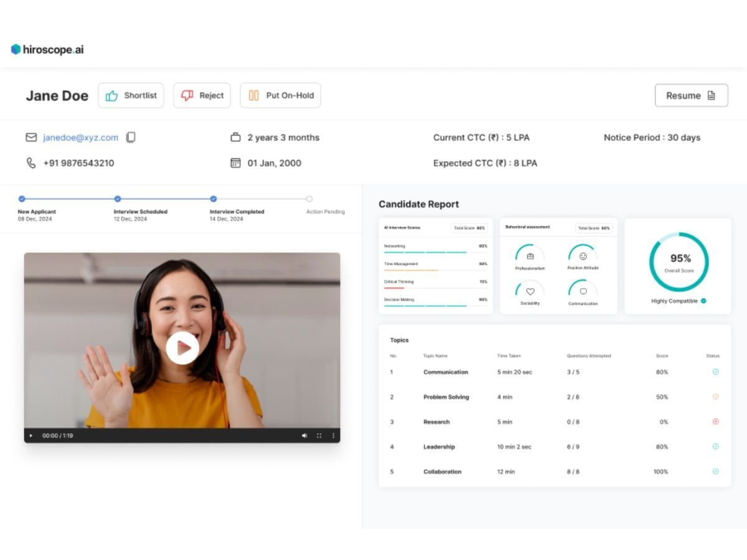747x560 pixels.
Task: Copy the email address with the copy icon
Action: (131, 138)
